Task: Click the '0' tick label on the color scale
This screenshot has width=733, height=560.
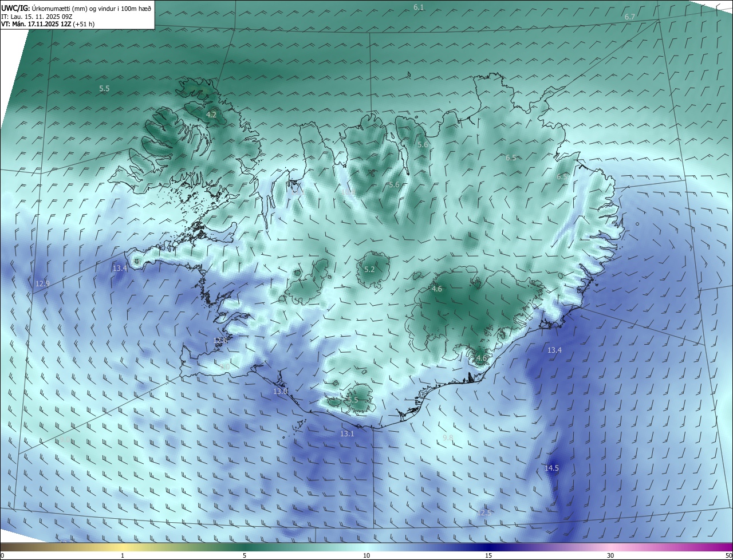Action: [x=2, y=555]
